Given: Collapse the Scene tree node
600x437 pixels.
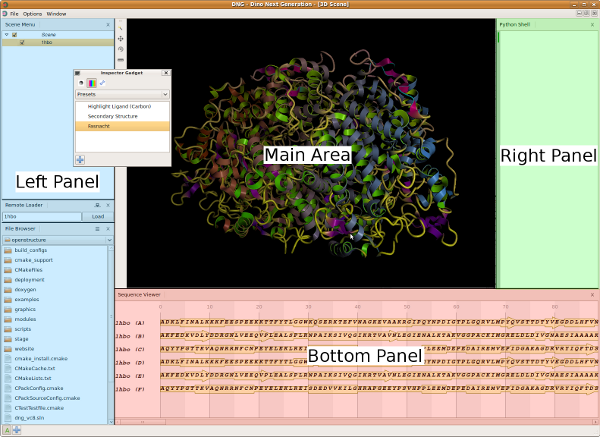Looking at the screenshot, I should [x=6, y=34].
